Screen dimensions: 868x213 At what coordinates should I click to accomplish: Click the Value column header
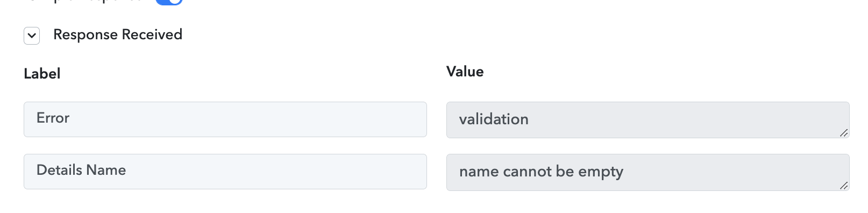click(x=465, y=72)
